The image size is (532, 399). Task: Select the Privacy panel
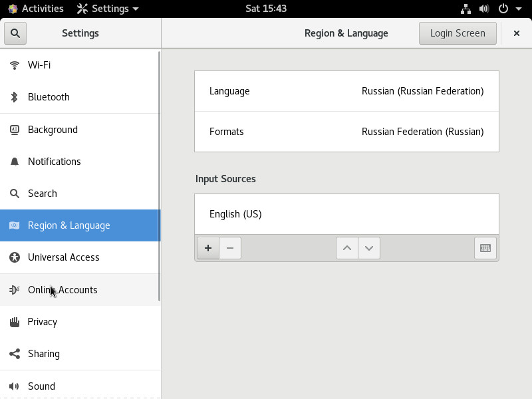80,322
